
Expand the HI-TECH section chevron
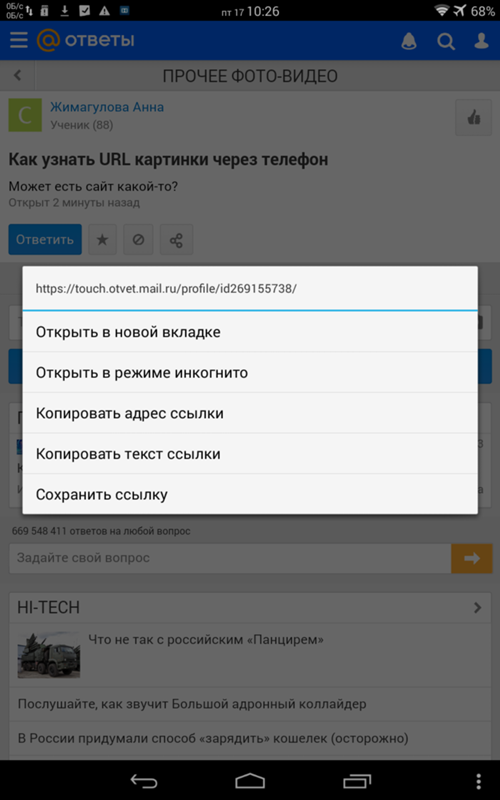coord(478,608)
